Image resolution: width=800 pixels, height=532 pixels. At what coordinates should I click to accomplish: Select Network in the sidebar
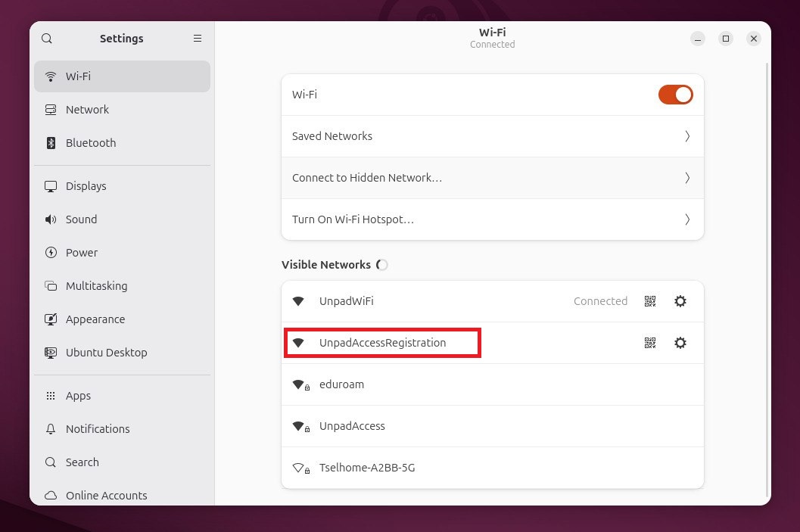pos(122,110)
